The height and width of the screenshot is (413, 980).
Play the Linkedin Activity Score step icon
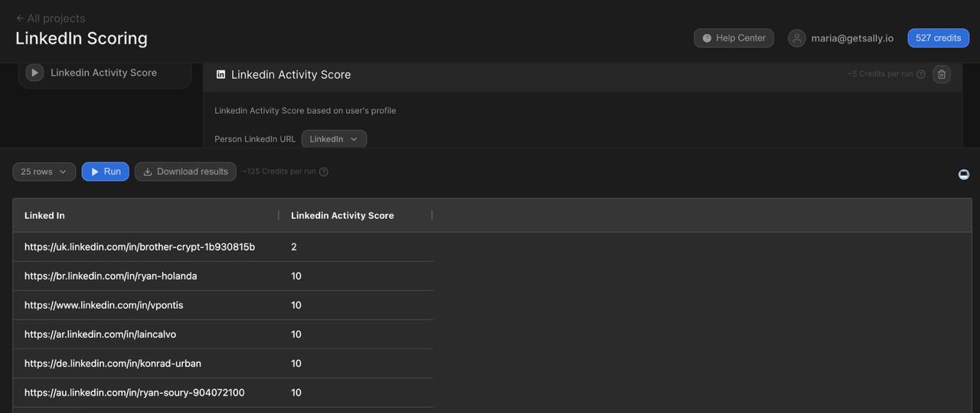[x=34, y=73]
